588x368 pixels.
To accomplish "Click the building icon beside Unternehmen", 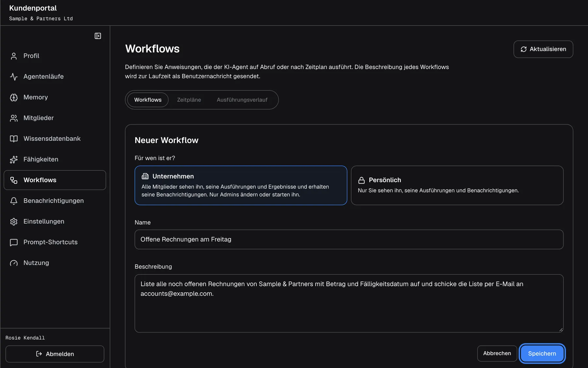I will [x=145, y=176].
